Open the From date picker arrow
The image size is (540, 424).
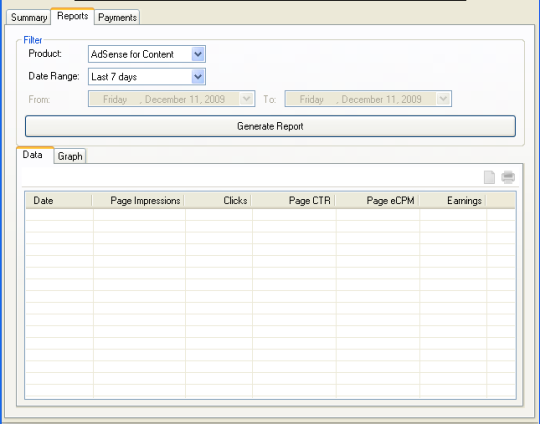(247, 99)
